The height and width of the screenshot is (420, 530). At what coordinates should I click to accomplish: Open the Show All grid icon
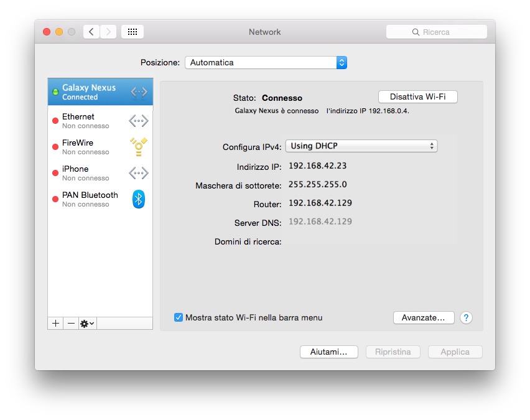tap(132, 31)
